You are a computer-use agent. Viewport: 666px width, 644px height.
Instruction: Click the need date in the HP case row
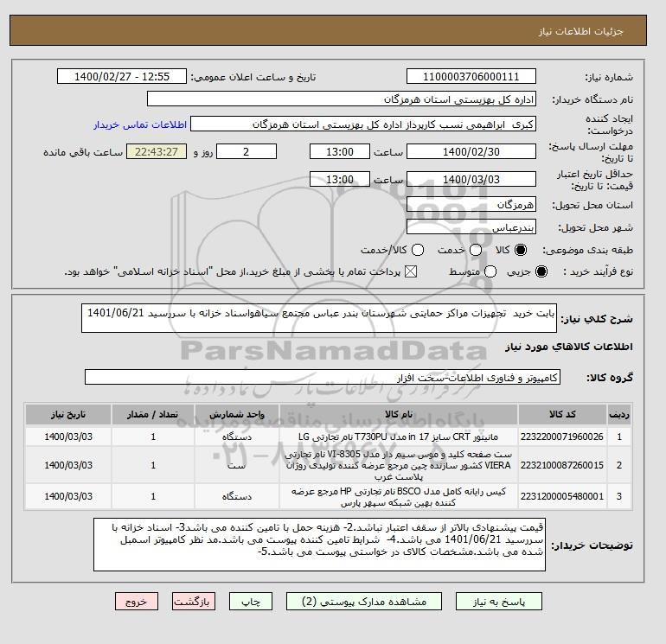click(68, 496)
